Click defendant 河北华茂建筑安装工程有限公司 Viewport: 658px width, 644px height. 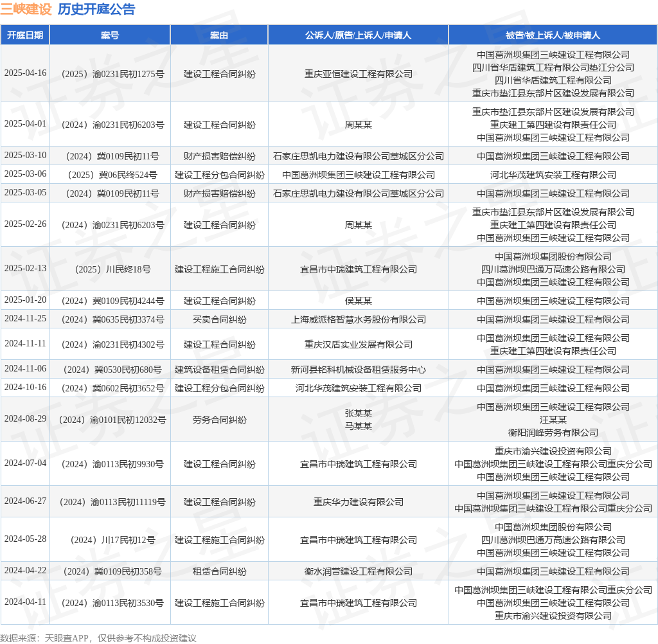pyautogui.click(x=553, y=175)
